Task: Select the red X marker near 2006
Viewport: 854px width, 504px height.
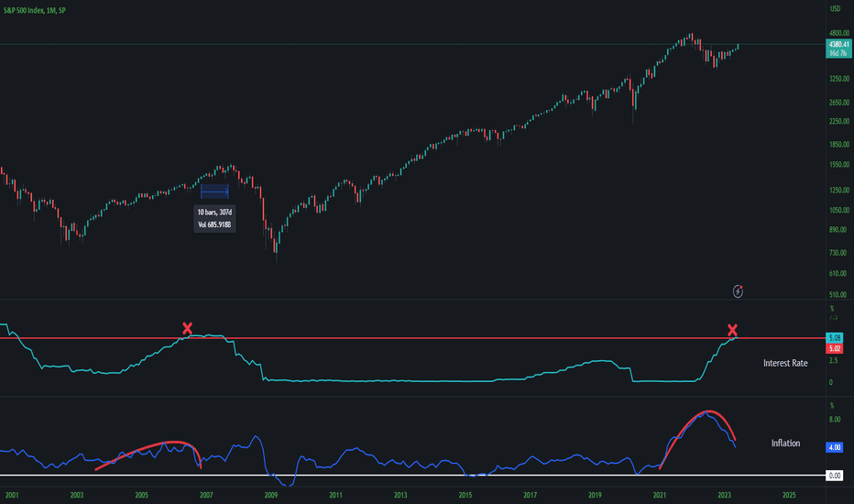Action: click(187, 329)
